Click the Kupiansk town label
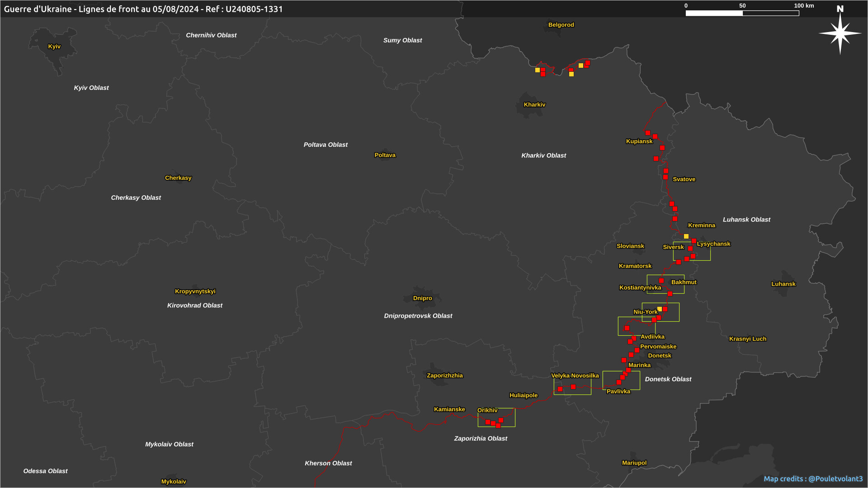Screen dimensions: 868x488 tap(639, 141)
